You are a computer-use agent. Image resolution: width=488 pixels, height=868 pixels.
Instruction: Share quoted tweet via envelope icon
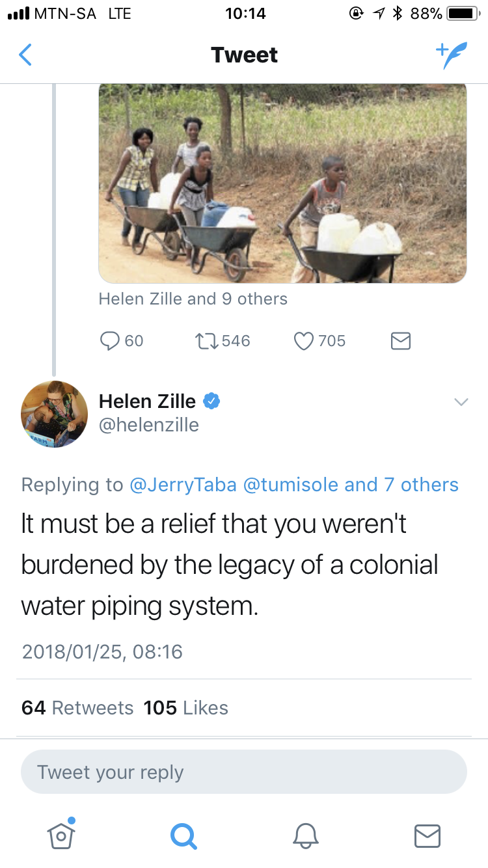pyautogui.click(x=400, y=340)
